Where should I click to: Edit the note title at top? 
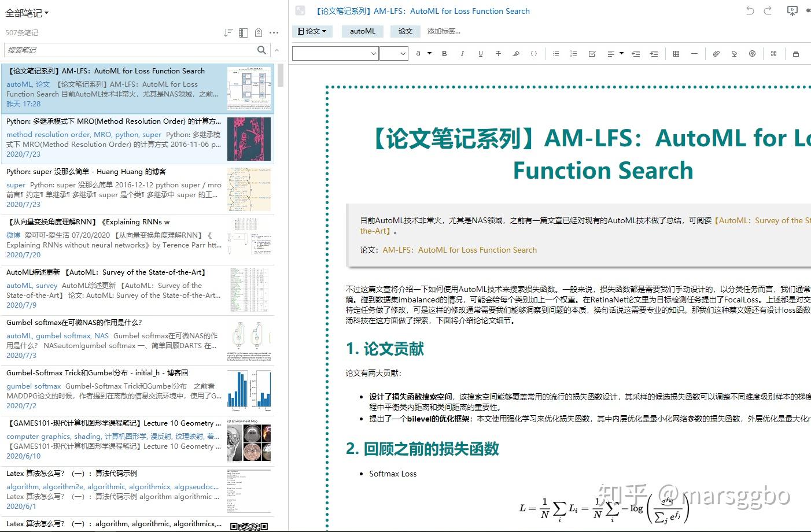tap(423, 11)
